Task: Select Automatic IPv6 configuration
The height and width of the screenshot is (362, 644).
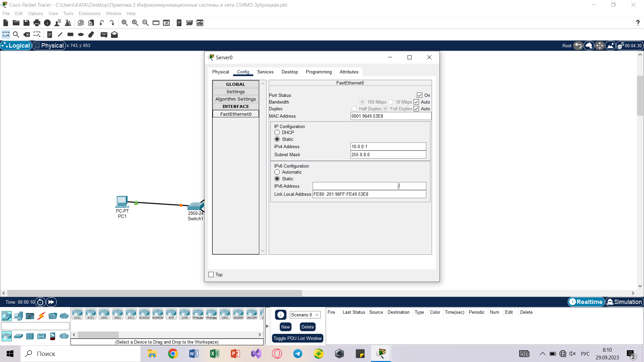Action: (277, 172)
